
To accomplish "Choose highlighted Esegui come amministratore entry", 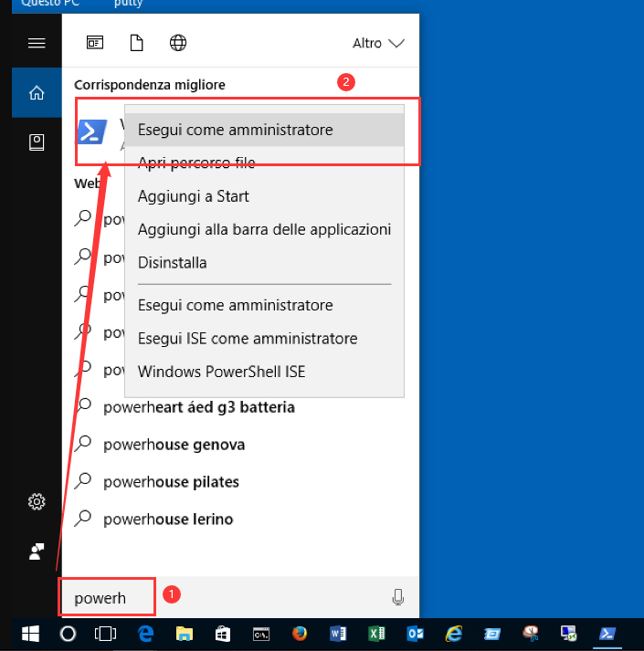I will (264, 130).
